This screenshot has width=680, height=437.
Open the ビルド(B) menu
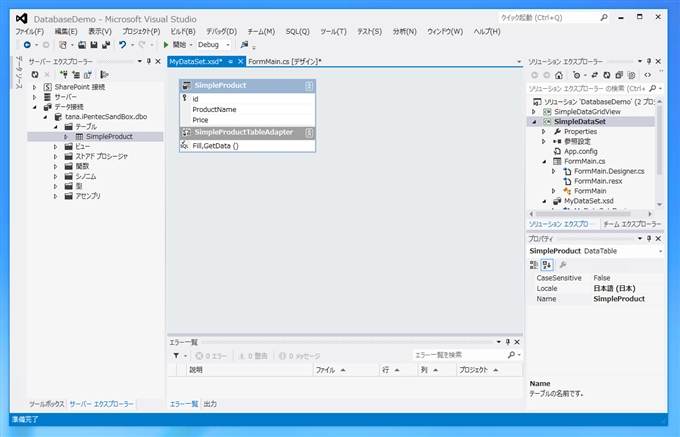point(183,32)
